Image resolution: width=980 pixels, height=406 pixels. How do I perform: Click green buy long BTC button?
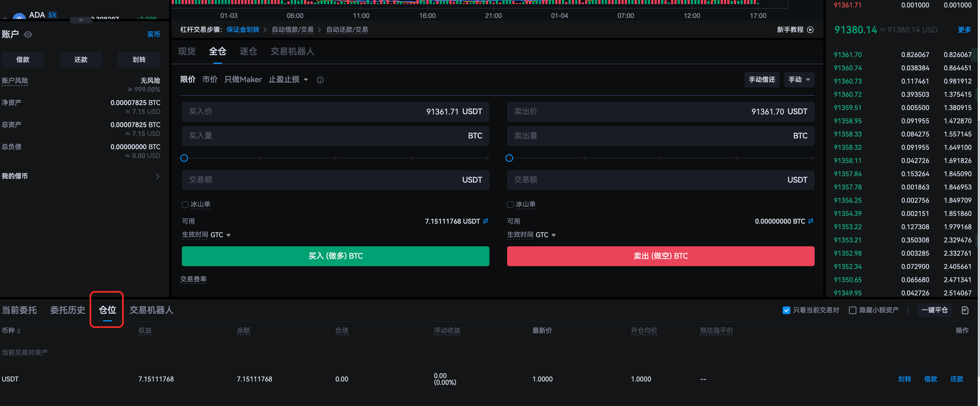pos(335,256)
